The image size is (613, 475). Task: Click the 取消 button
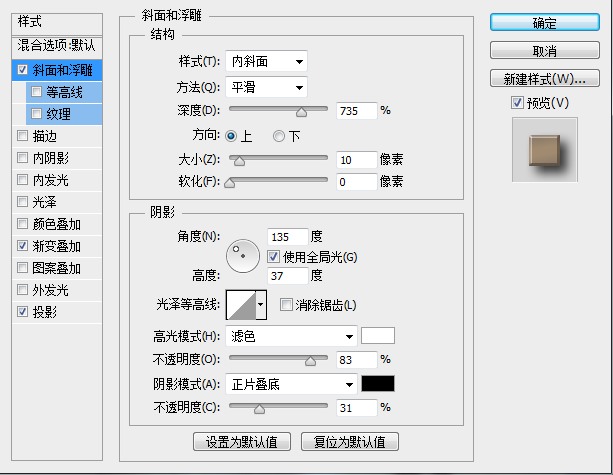click(x=545, y=50)
